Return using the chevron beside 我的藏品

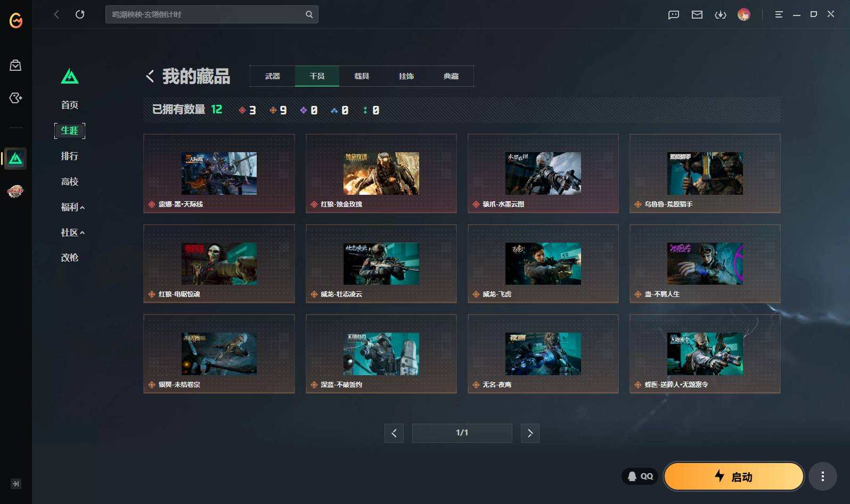tap(150, 76)
